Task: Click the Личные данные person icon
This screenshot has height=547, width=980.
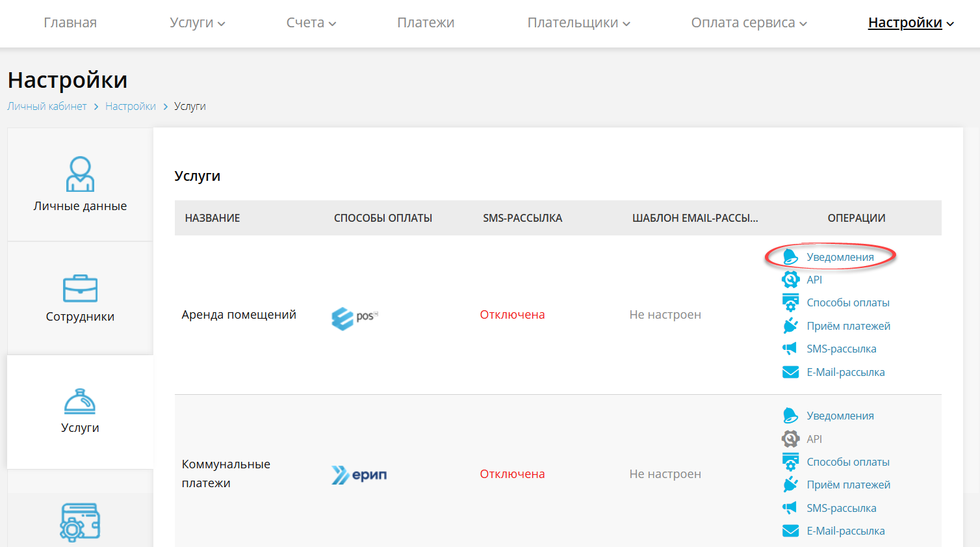Action: click(x=80, y=174)
